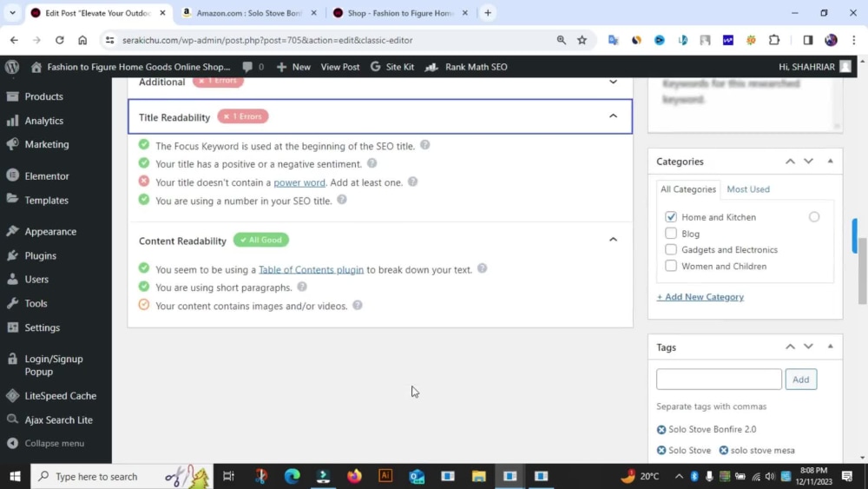Bookmark this page with the star icon
This screenshot has width=868, height=489.
[x=582, y=40]
